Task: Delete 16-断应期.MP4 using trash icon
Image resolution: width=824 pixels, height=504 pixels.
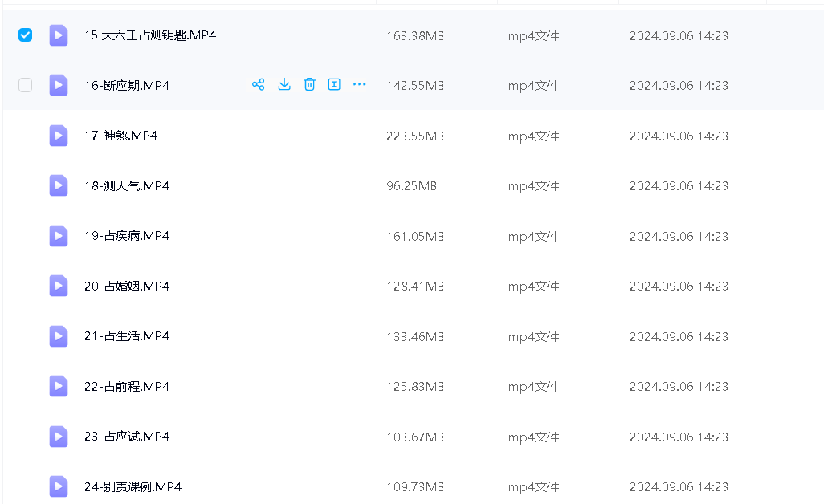Action: click(309, 84)
